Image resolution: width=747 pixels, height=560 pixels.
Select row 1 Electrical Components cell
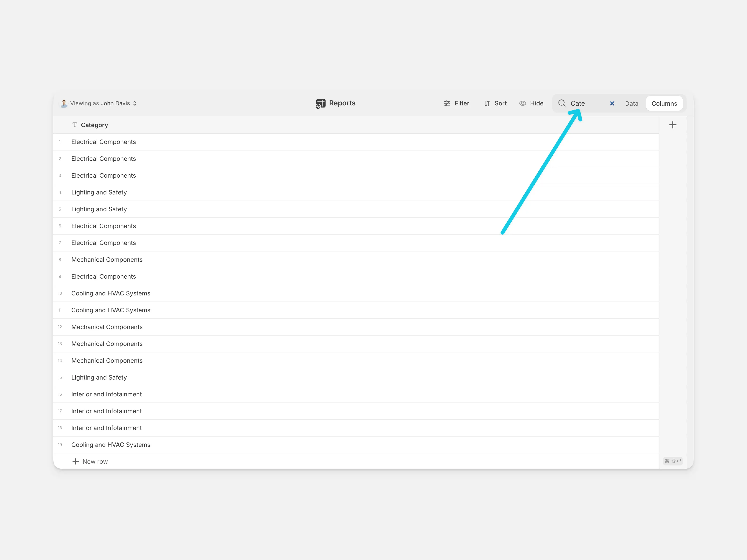pos(356,142)
